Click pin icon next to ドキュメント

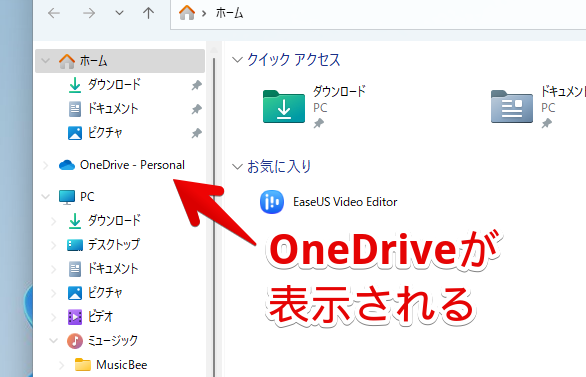click(197, 109)
